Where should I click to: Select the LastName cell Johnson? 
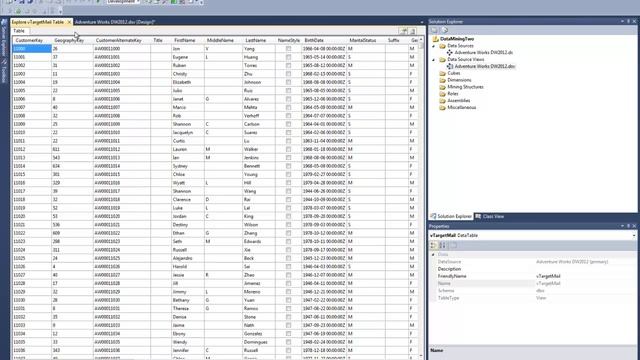tap(259, 82)
